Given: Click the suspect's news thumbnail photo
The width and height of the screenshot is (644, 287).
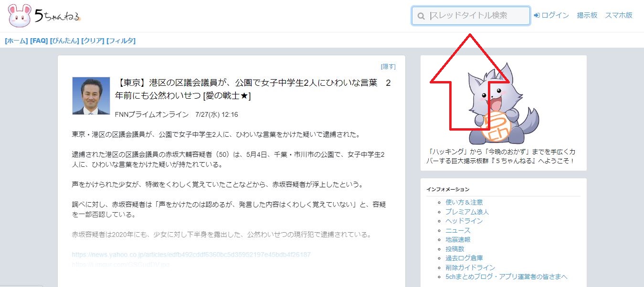Looking at the screenshot, I should 91,96.
